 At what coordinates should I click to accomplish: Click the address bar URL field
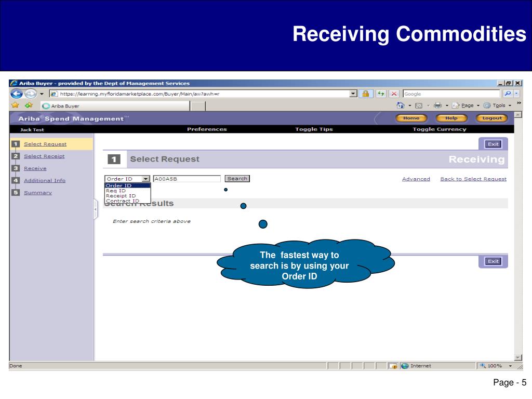tap(199, 94)
